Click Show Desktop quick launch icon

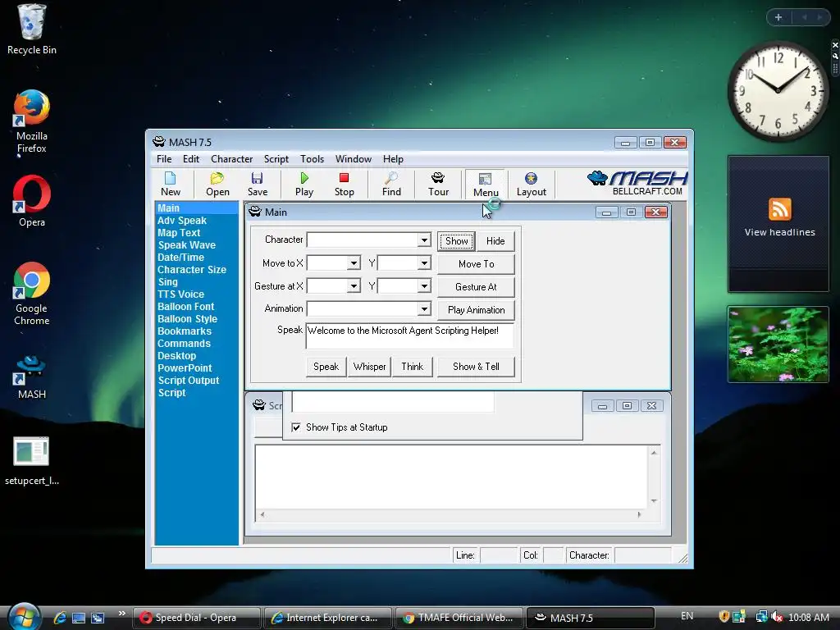[x=79, y=618]
